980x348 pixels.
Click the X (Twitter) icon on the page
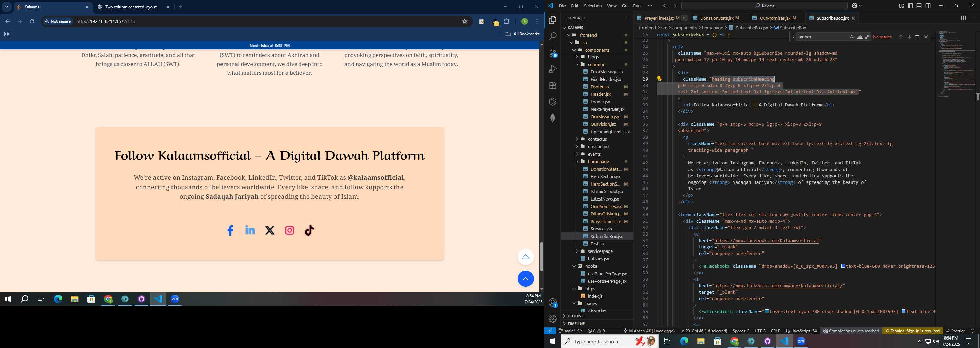coord(270,230)
